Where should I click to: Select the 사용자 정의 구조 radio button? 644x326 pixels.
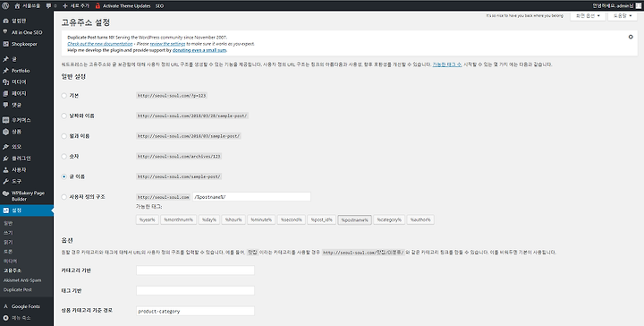click(x=64, y=197)
